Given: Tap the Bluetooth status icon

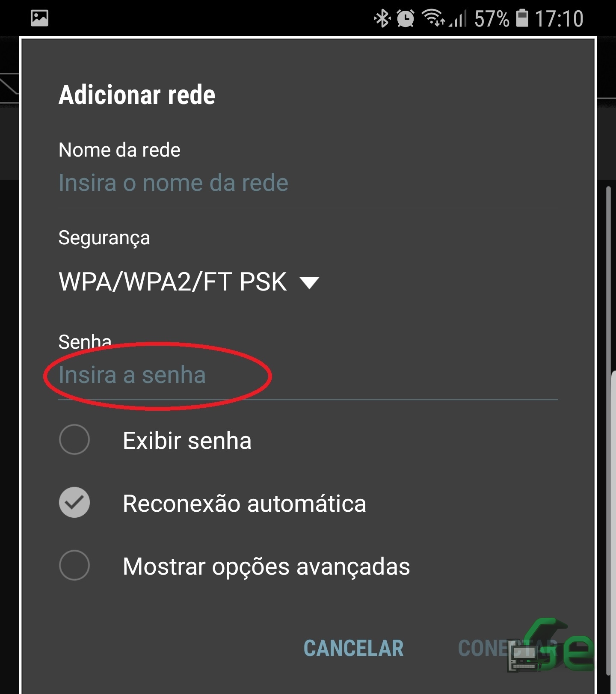Looking at the screenshot, I should click(x=382, y=18).
